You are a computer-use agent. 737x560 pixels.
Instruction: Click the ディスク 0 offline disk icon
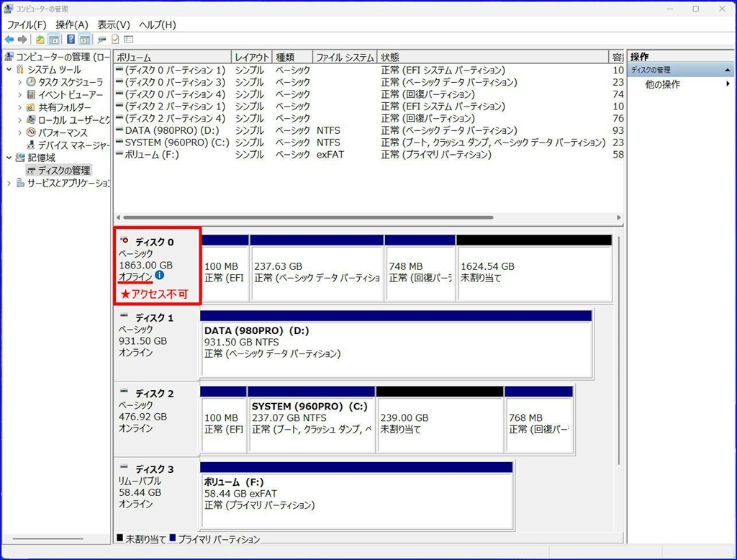tap(124, 240)
